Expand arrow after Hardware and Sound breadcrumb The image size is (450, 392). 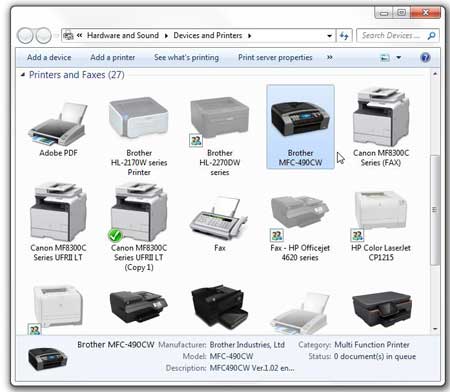pyautogui.click(x=166, y=36)
